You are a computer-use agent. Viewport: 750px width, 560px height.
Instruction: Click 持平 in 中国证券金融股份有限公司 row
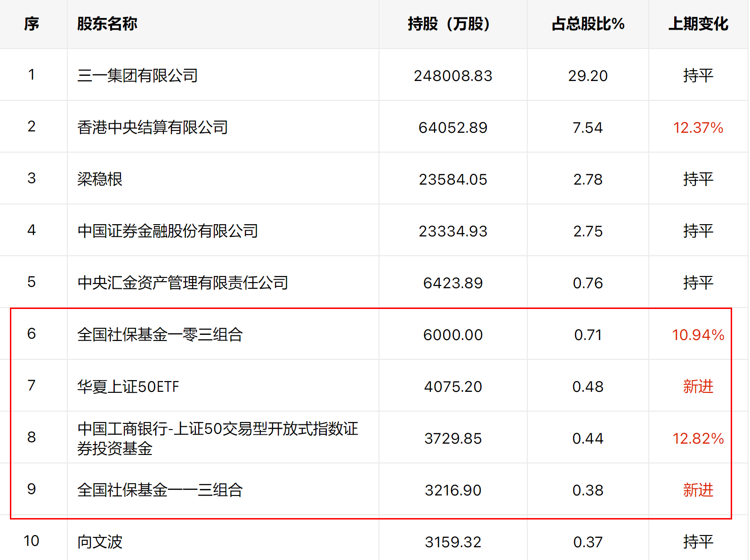point(698,231)
